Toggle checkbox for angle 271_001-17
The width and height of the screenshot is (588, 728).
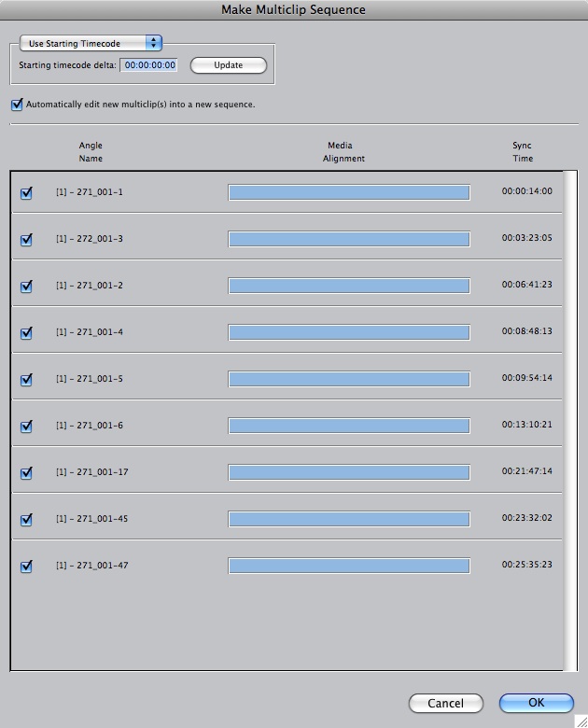(26, 472)
